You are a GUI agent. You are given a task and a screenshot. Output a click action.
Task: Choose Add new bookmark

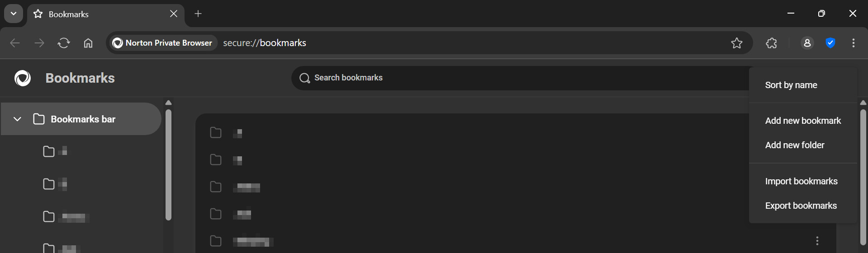click(x=803, y=121)
